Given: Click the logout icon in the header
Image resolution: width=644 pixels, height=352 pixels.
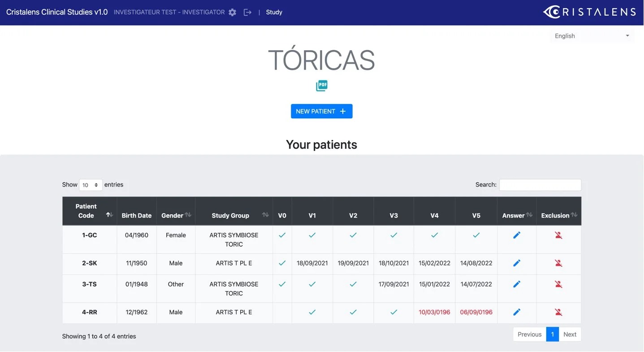Looking at the screenshot, I should pyautogui.click(x=247, y=13).
